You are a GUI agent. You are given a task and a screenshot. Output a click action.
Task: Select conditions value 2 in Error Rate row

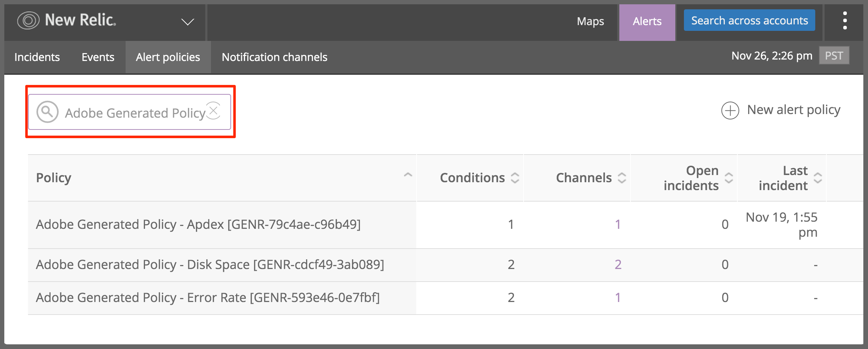(x=511, y=298)
